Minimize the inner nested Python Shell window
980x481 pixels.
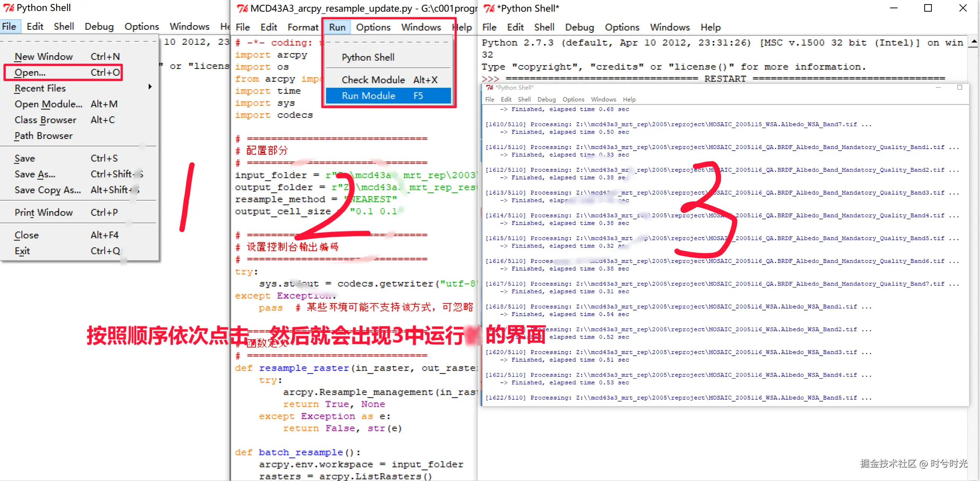coord(938,88)
